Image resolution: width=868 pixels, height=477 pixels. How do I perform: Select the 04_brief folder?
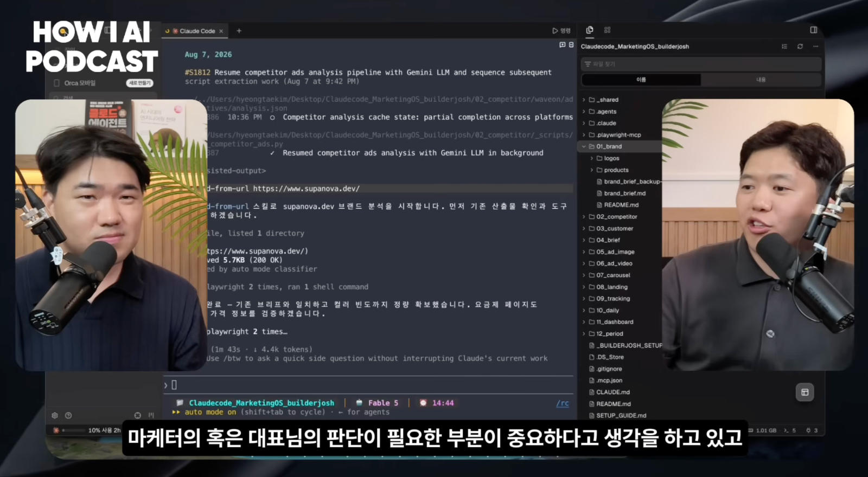(608, 240)
